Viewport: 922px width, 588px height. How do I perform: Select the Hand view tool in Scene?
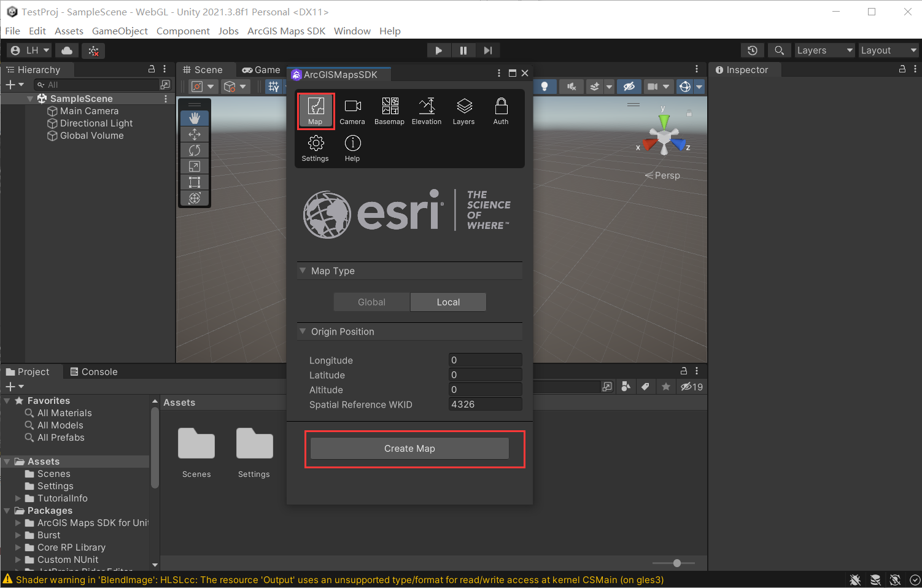[195, 118]
